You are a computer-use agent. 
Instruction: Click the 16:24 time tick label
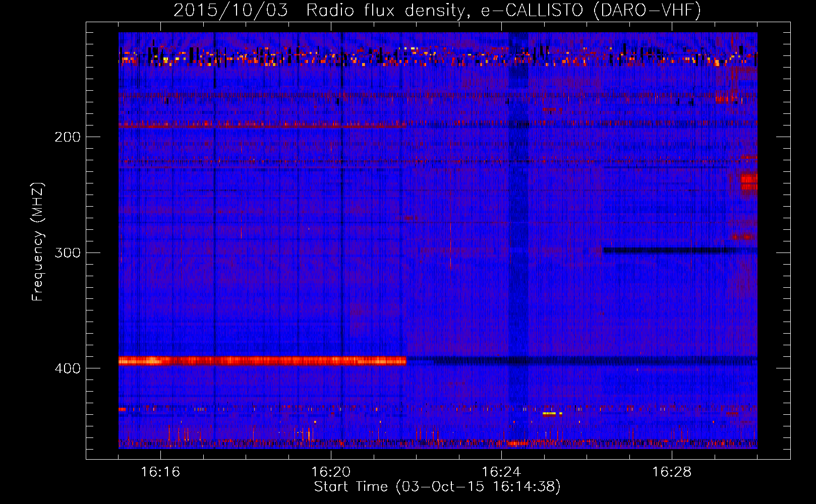click(501, 472)
